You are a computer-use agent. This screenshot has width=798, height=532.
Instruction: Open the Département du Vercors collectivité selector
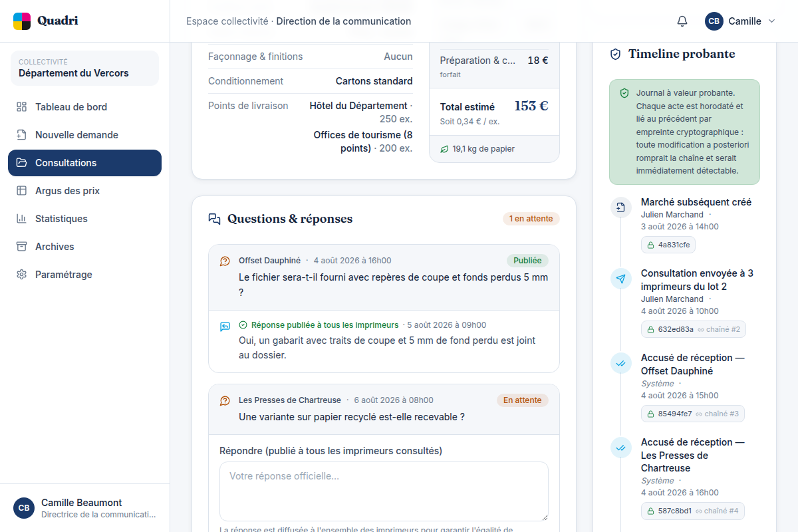click(x=84, y=68)
